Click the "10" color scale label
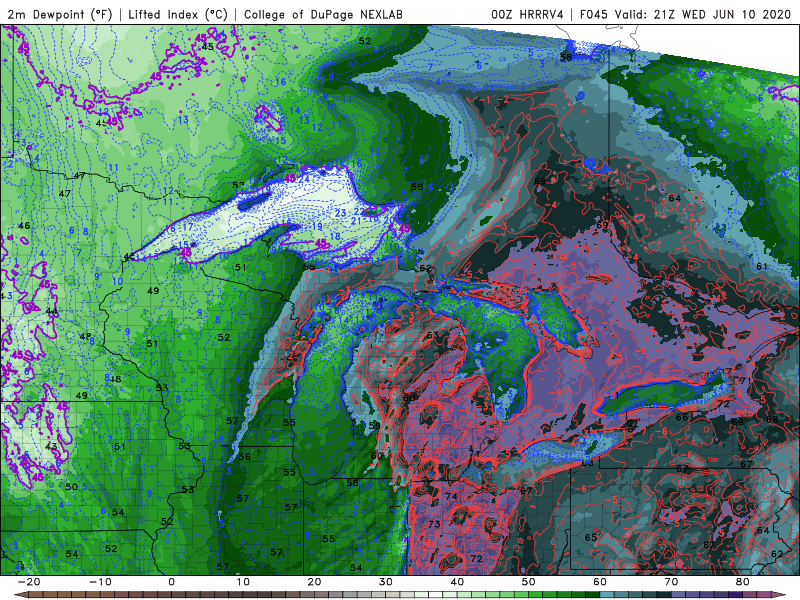This screenshot has width=800, height=600. [243, 582]
